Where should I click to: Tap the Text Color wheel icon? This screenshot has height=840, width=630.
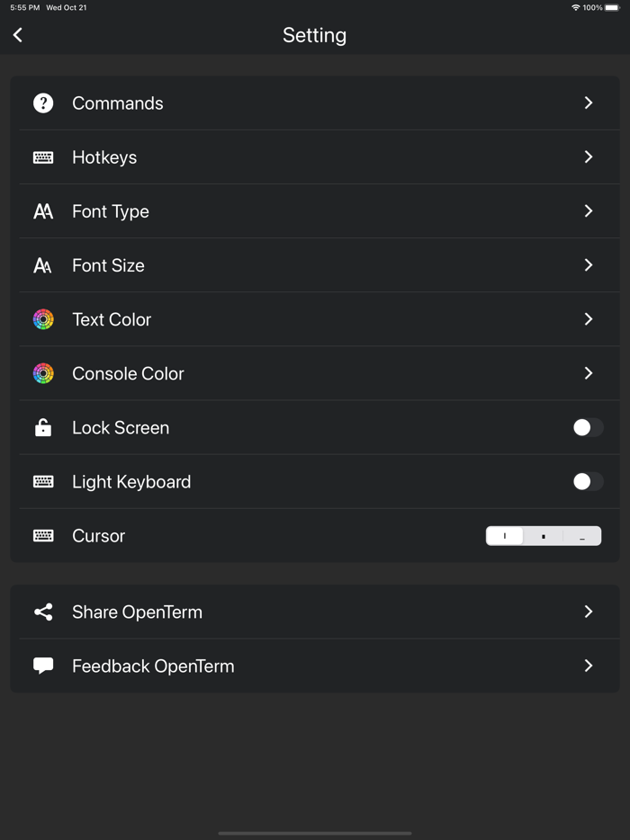(43, 319)
